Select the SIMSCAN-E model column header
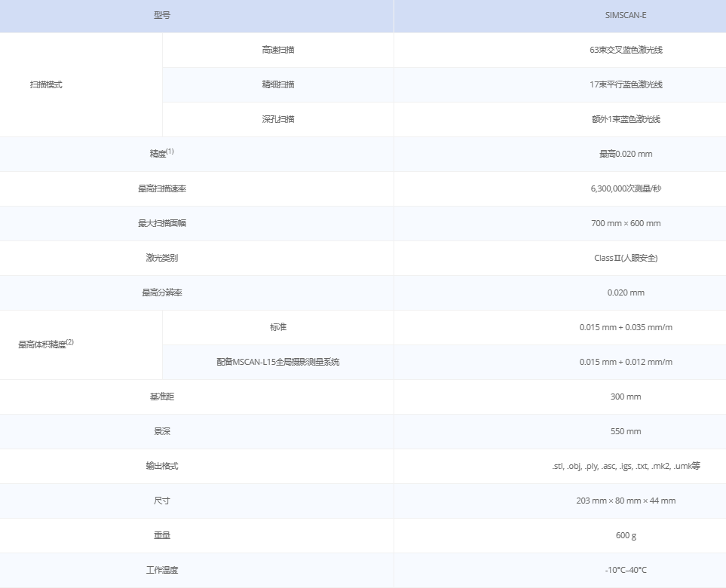 click(625, 15)
